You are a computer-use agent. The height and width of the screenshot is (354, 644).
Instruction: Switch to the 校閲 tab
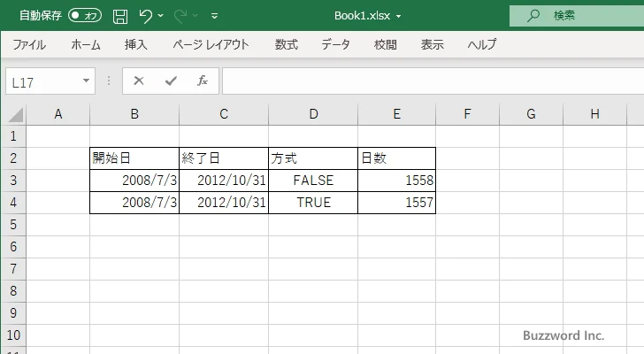386,44
